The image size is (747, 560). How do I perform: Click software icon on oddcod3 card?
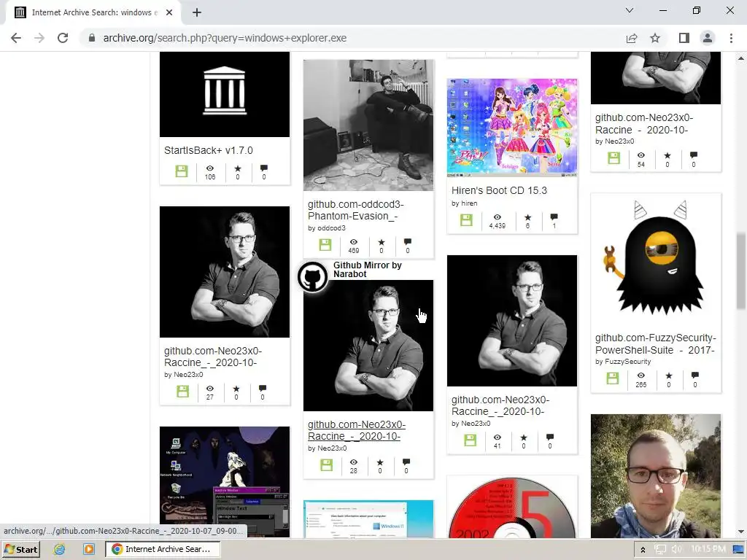coord(325,245)
